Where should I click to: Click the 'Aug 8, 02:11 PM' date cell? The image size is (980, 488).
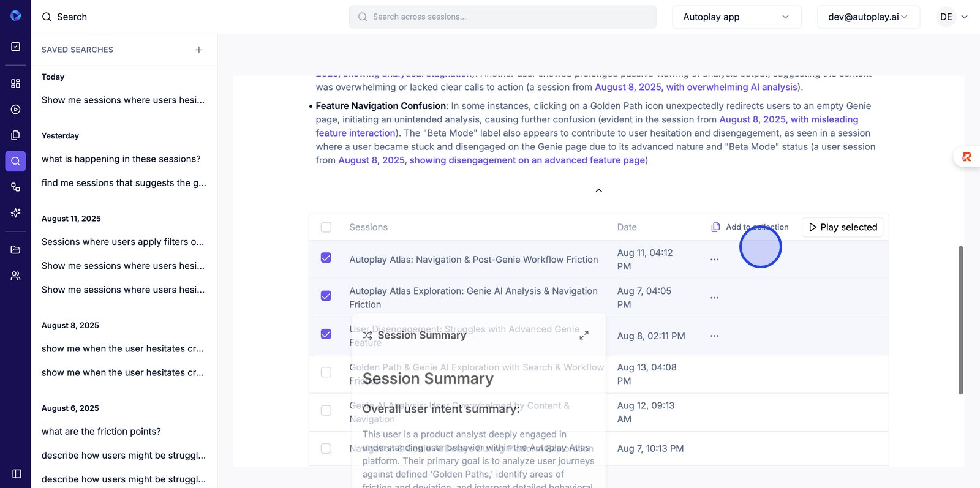651,336
